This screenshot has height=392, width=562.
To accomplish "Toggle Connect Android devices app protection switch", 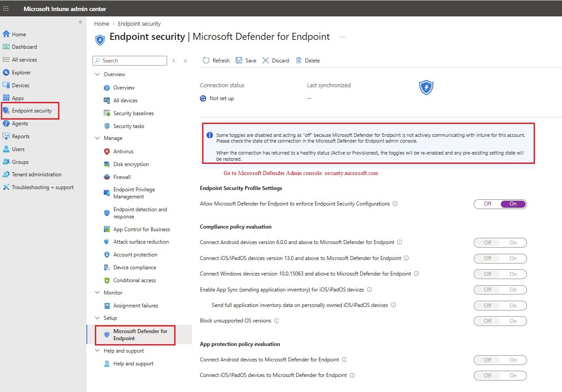I will tap(500, 360).
